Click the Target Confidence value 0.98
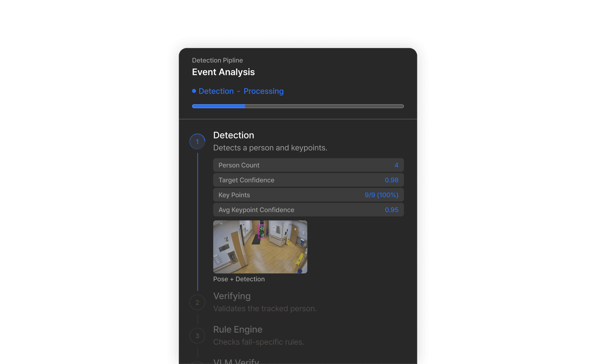The height and width of the screenshot is (364, 596). (392, 180)
